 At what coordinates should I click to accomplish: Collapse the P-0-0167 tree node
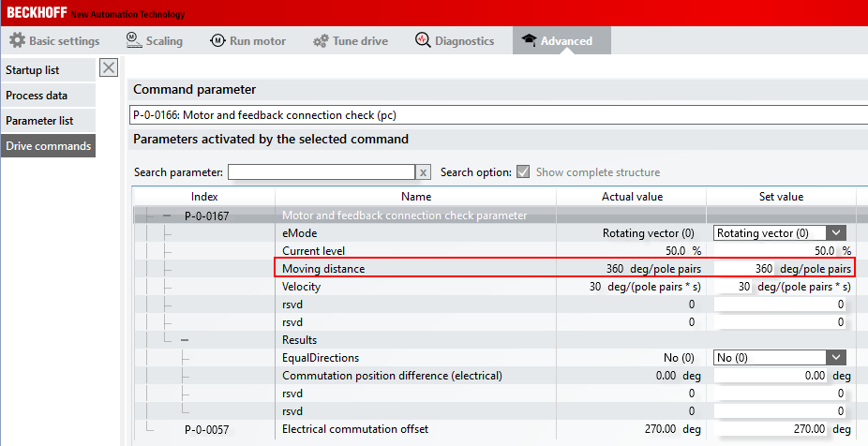point(167,216)
